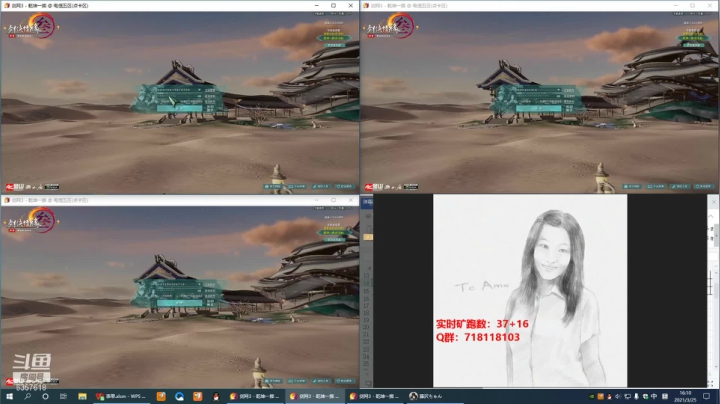The image size is (720, 404).
Task: Click teal button under server name, top-left game
Action: tap(334, 45)
